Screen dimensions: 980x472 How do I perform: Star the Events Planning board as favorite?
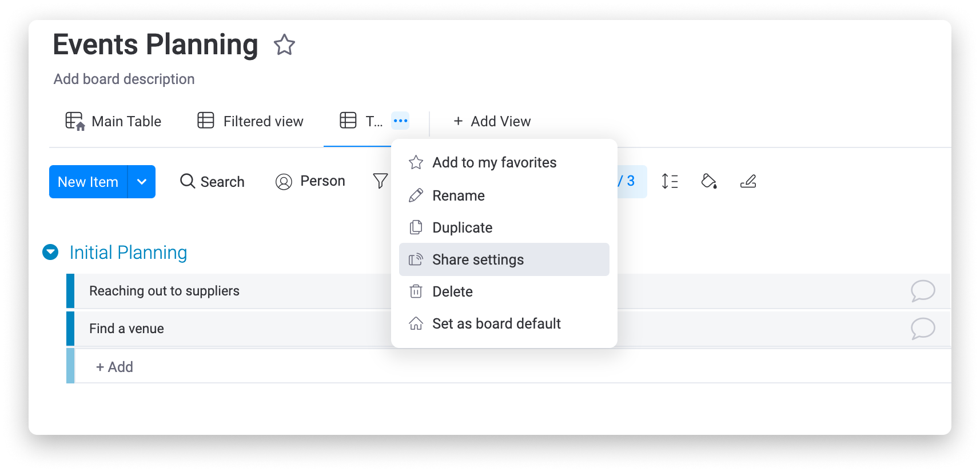tap(284, 45)
